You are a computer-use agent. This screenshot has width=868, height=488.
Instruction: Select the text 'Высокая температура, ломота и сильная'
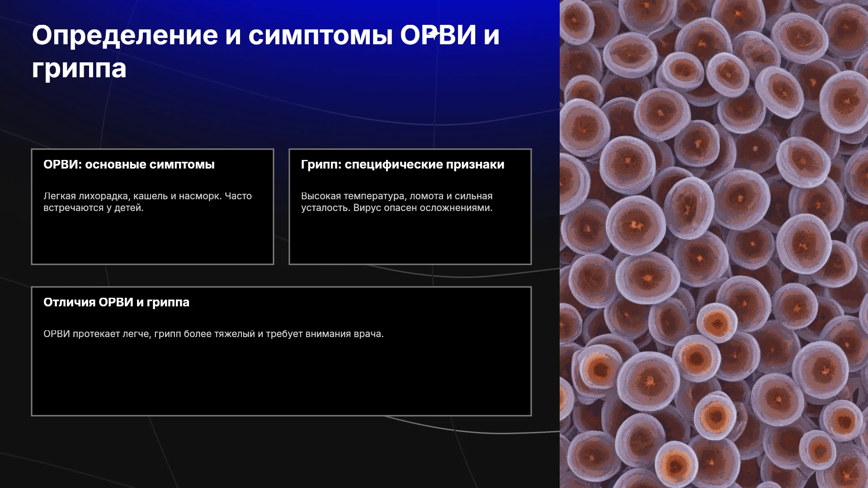tap(396, 196)
